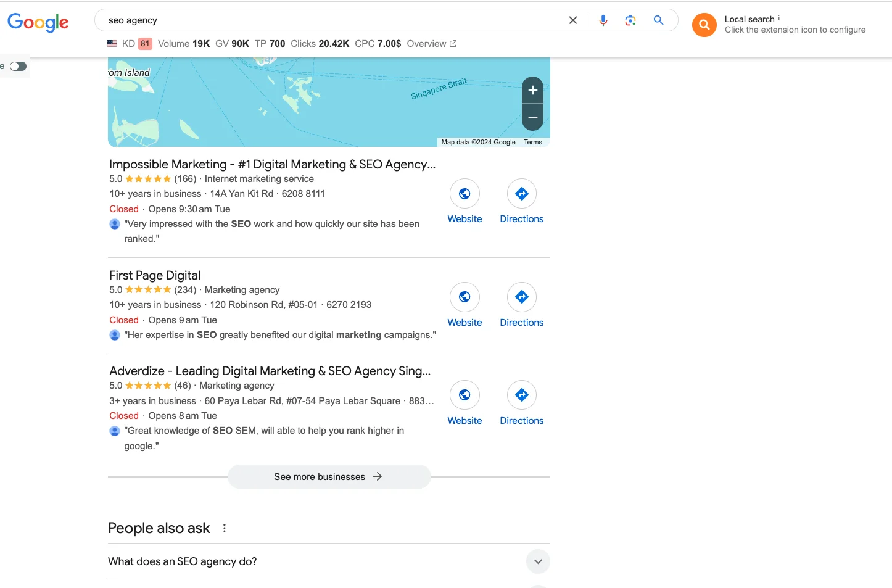The image size is (892, 588).
Task: Open First Page Digital listing title
Action: 155,275
